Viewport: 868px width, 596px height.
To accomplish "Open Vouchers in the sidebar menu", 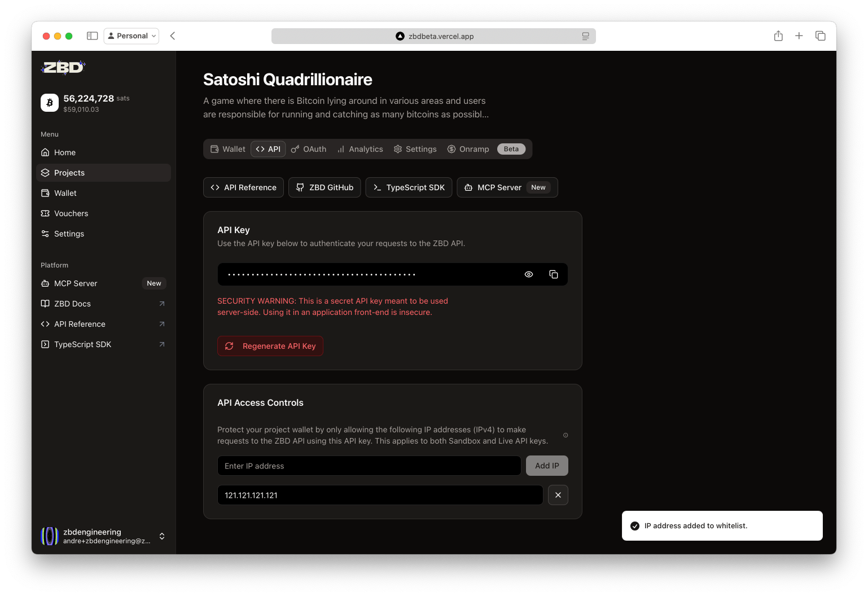I will pos(103,213).
